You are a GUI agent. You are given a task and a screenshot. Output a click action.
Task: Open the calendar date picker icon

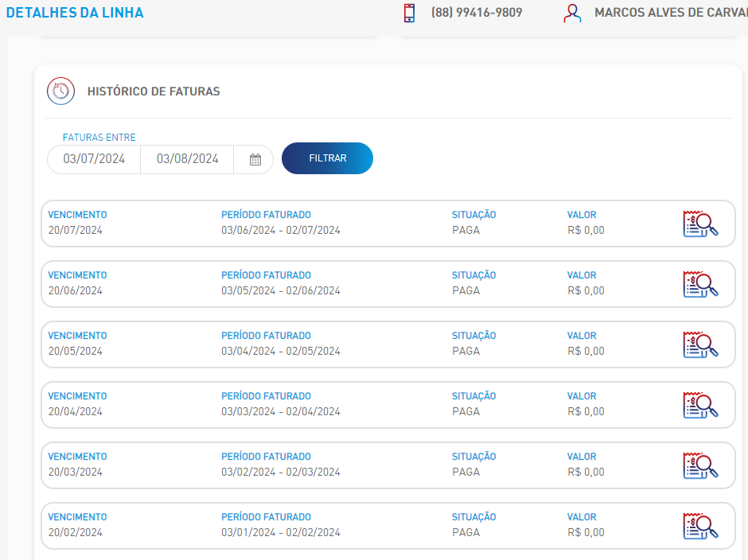coord(255,159)
